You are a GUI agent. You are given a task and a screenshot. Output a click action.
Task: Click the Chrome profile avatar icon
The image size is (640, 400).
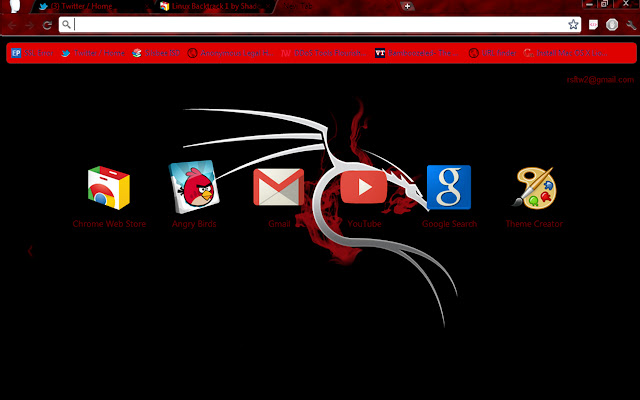click(14, 6)
